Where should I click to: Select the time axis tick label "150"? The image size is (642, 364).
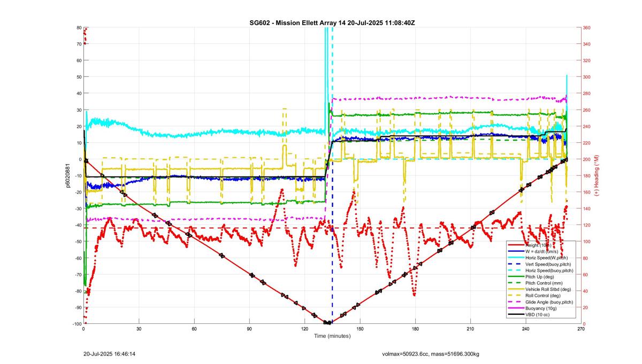coord(360,329)
